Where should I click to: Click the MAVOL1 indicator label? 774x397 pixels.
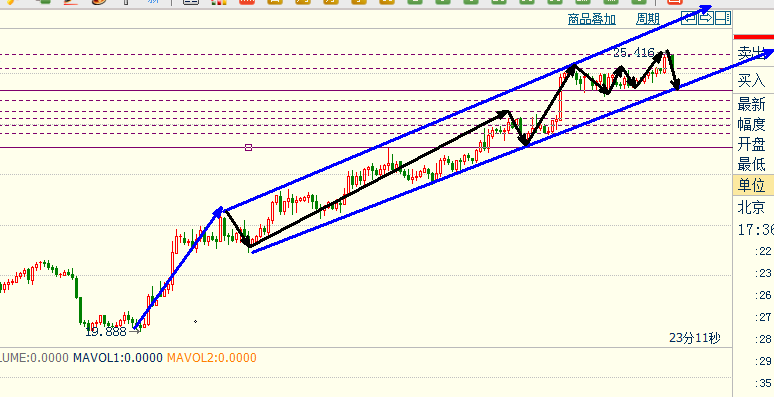118,357
